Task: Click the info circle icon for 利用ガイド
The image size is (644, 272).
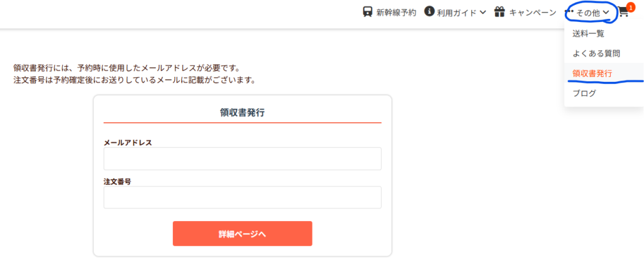Action: pos(430,11)
